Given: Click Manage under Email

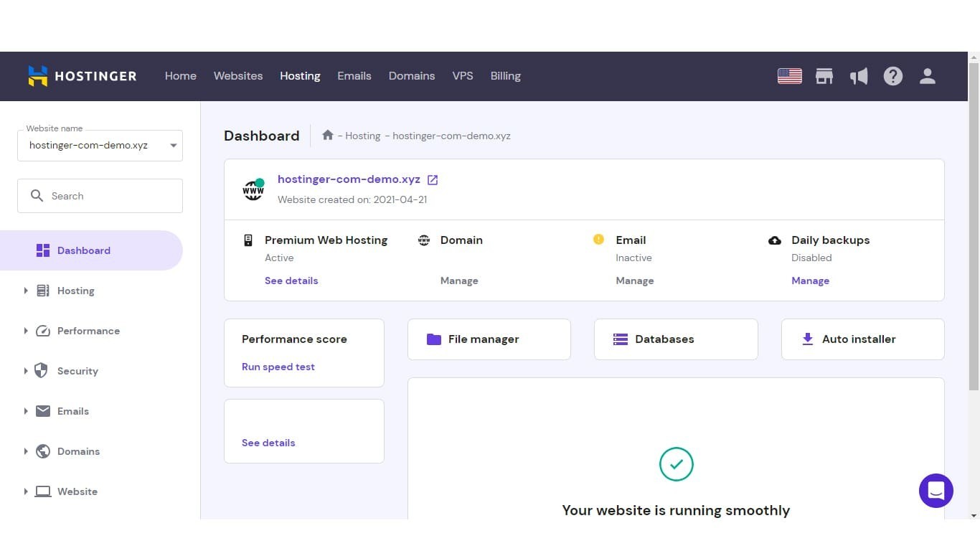Looking at the screenshot, I should click(x=635, y=281).
